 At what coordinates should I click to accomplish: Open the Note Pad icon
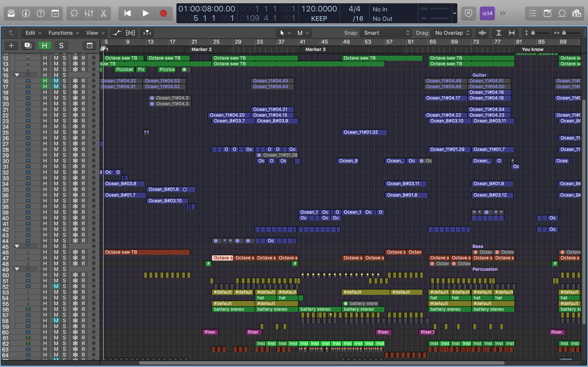tap(547, 13)
